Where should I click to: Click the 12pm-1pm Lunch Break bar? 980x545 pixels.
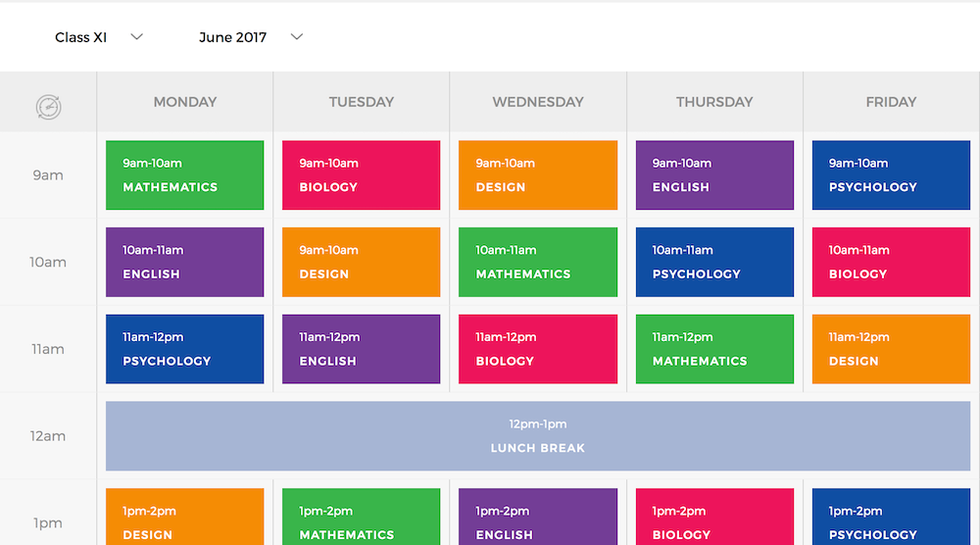click(x=538, y=435)
